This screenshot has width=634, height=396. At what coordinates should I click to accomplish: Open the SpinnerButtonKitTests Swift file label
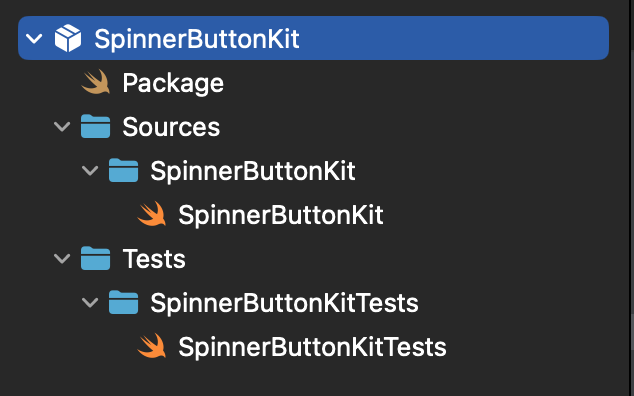coord(313,347)
